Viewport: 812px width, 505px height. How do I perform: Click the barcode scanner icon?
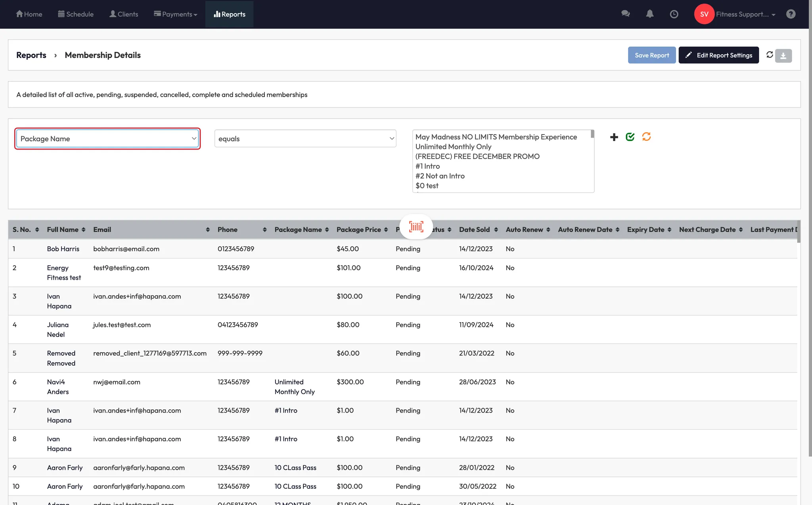(416, 227)
